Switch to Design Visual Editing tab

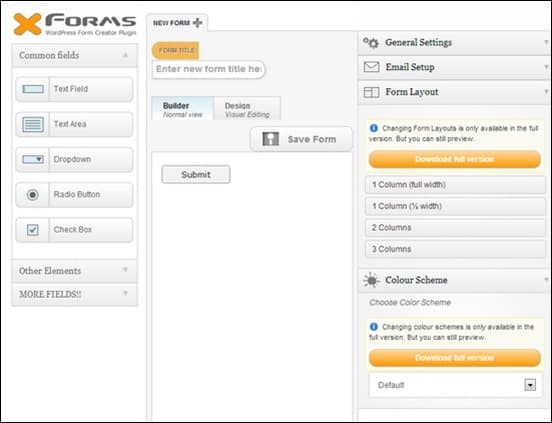point(247,109)
